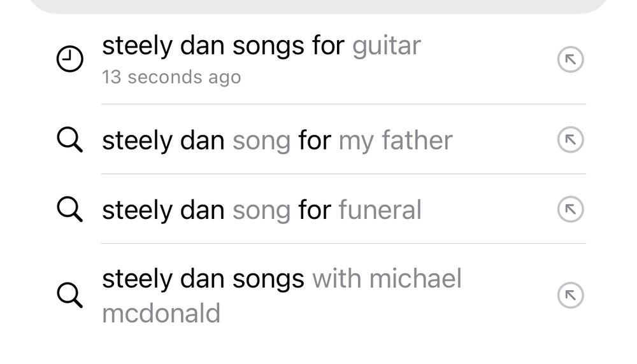Tap the clock history icon beside guitar suggestion
This screenshot has width=637, height=364.
click(x=70, y=60)
